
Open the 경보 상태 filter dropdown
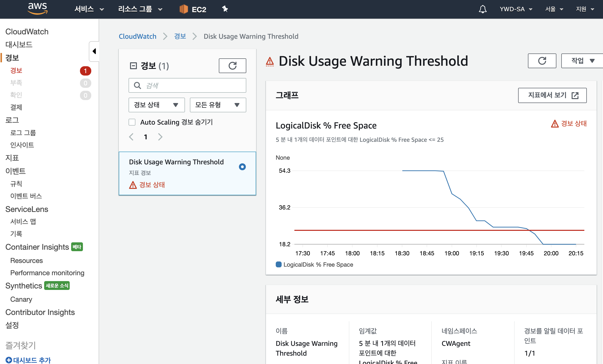156,105
